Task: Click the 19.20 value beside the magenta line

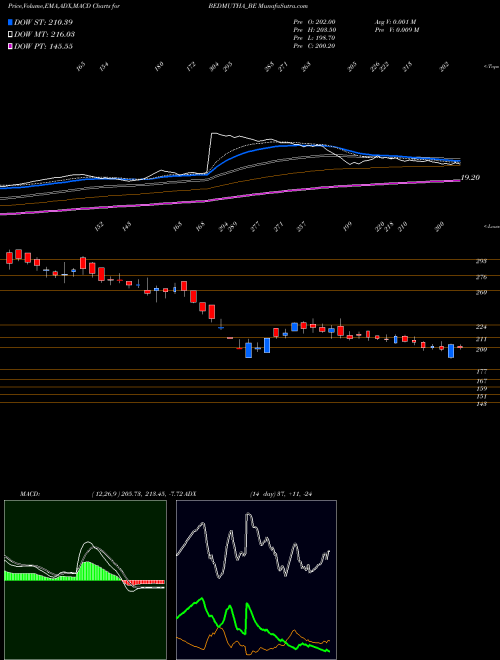Action: pyautogui.click(x=471, y=178)
